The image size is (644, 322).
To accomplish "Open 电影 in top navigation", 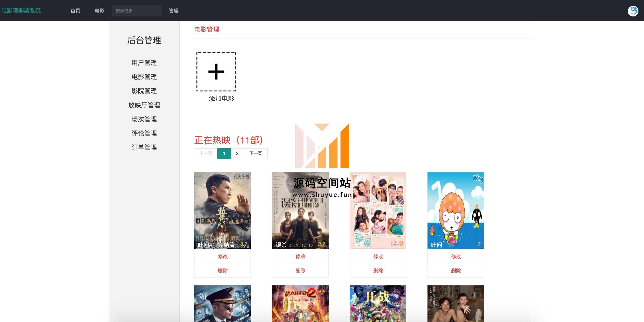I will (99, 11).
